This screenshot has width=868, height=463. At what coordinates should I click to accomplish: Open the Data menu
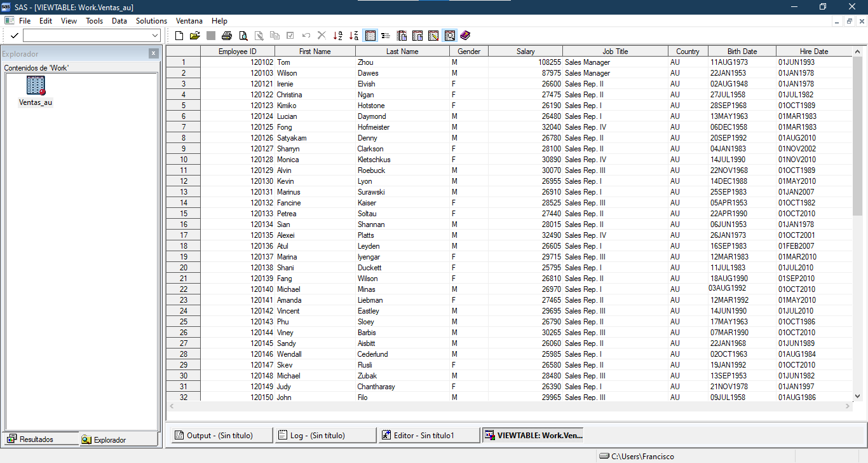pos(119,21)
